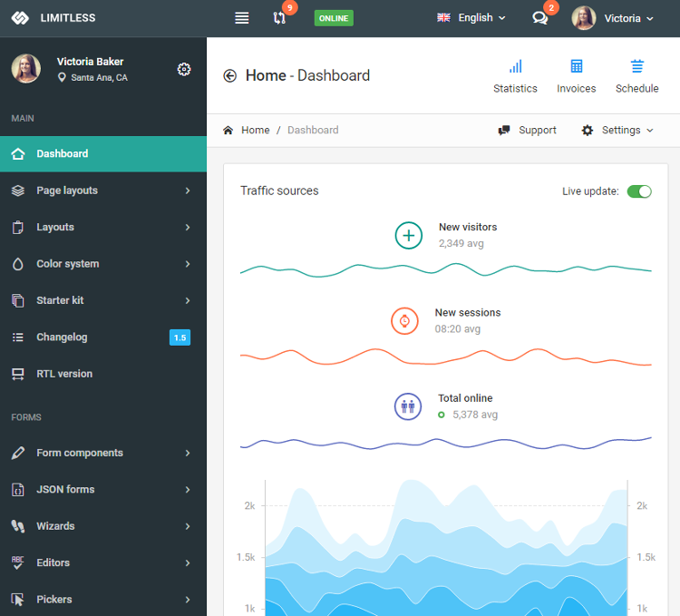
Task: Click Victoria Baker's sidebar profile photo
Action: pos(26,69)
